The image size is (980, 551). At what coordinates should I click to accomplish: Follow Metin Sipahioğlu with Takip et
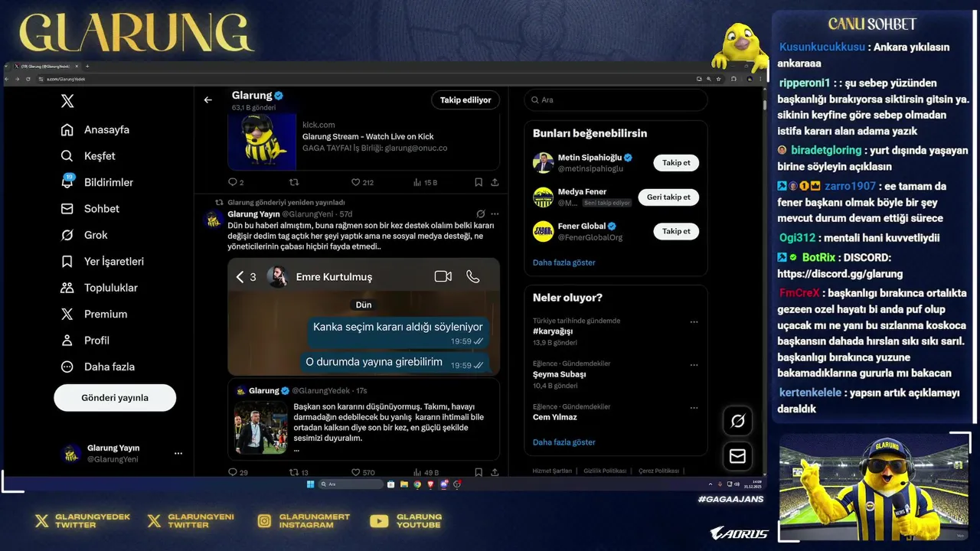(x=676, y=162)
